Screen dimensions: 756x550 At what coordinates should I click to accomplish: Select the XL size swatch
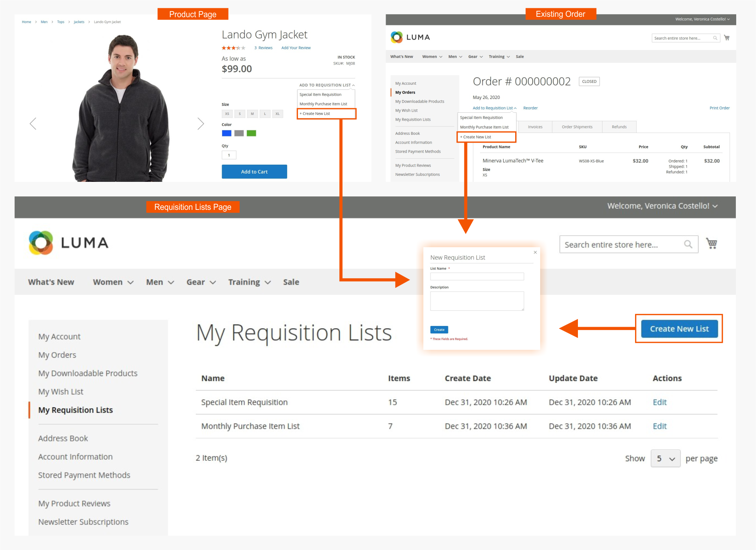click(x=277, y=114)
